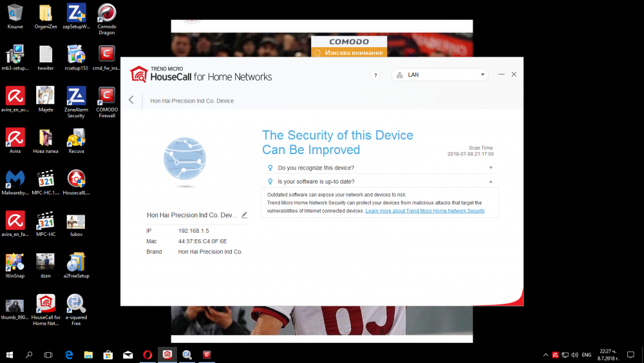Open avira_en_fa... desktop icon

click(15, 224)
